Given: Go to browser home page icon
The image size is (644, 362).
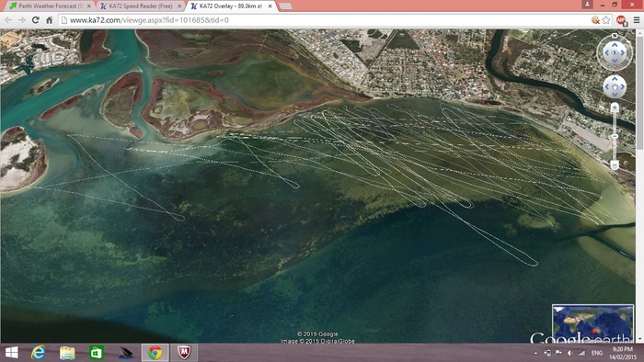Looking at the screenshot, I should (x=50, y=19).
